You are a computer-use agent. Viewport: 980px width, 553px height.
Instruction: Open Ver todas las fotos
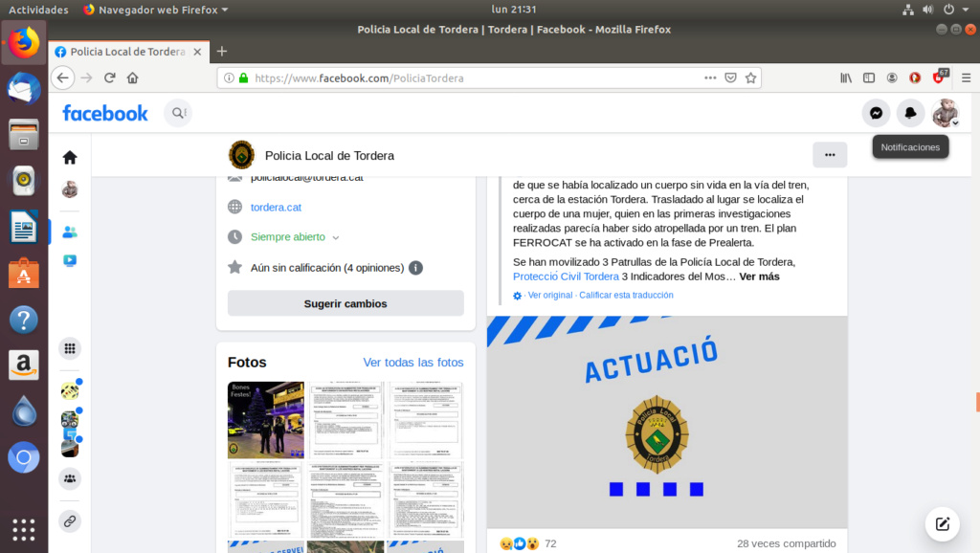pyautogui.click(x=413, y=363)
